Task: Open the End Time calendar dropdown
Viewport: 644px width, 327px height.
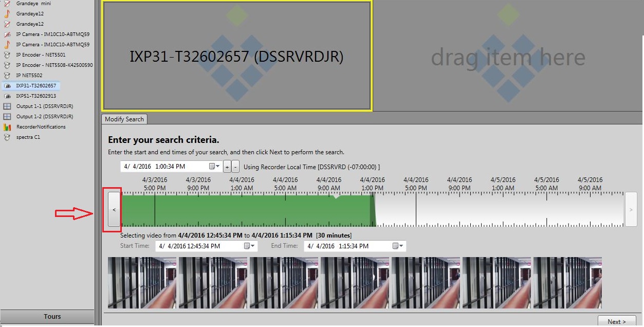Action: [x=398, y=246]
